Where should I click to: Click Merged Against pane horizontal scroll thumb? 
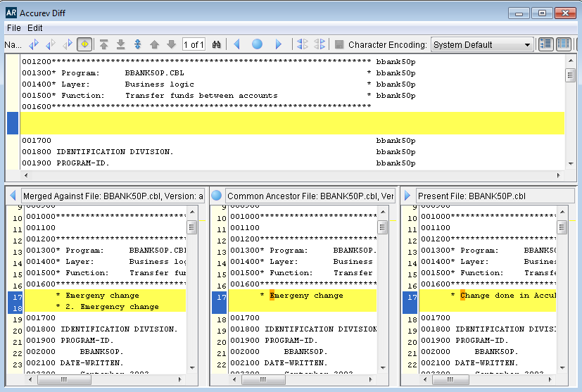(64, 379)
